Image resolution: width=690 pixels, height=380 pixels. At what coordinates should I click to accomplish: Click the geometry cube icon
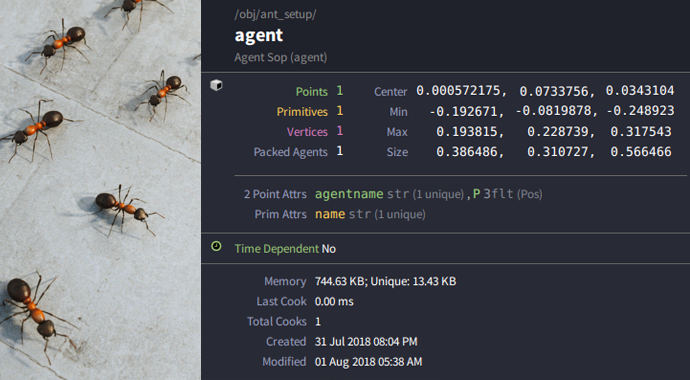(216, 85)
